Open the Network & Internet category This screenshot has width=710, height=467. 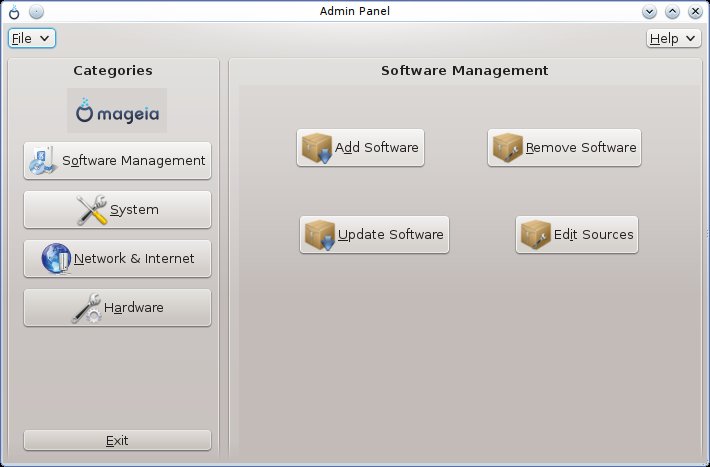pos(117,259)
